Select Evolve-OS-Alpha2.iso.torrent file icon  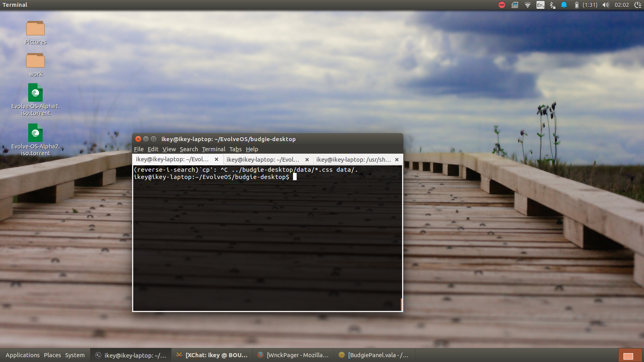click(35, 133)
